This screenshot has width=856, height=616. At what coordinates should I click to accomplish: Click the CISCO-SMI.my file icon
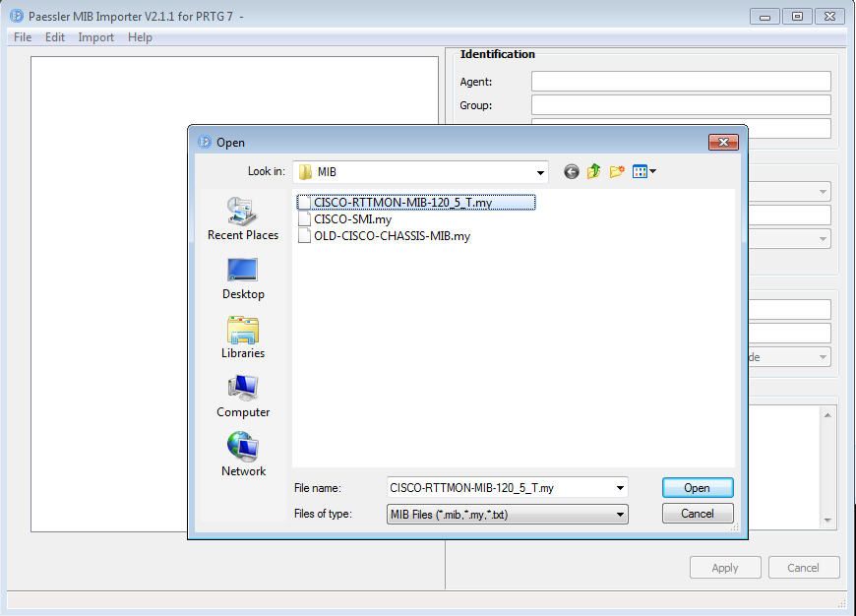pos(305,219)
